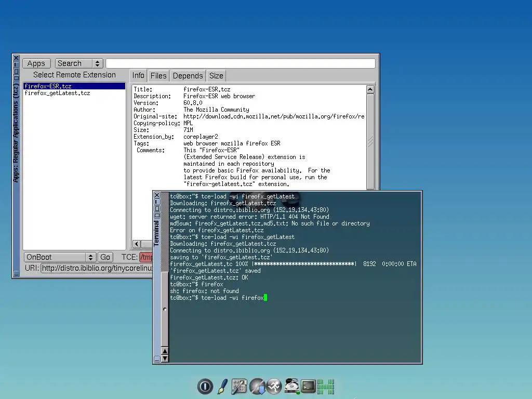
Task: Click the red TCE path field
Action: (146, 257)
